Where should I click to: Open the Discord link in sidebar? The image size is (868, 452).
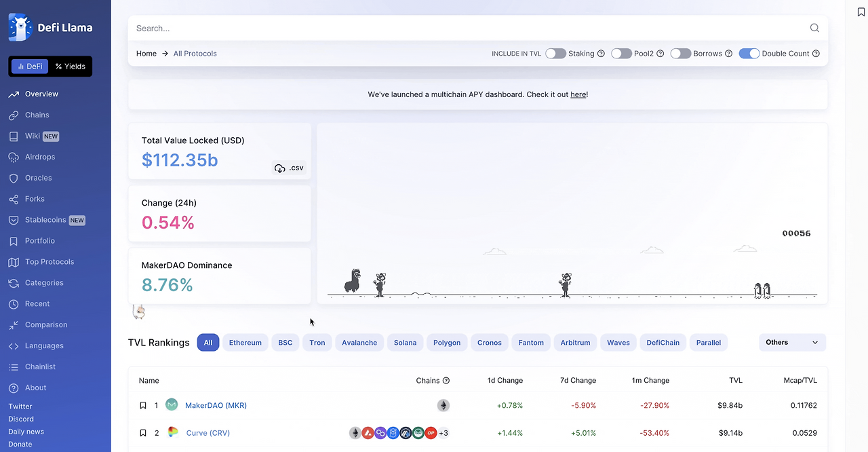tap(21, 419)
